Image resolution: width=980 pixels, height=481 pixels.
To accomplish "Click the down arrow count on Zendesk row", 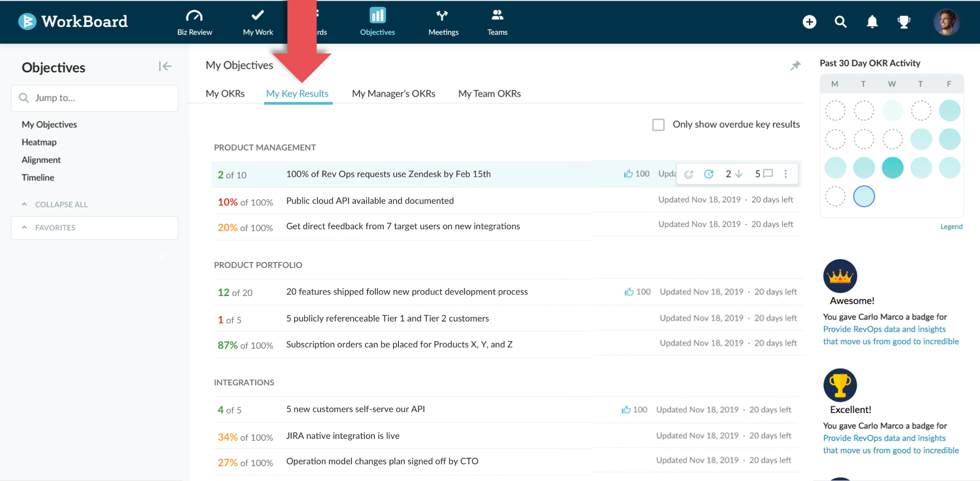I will coord(734,174).
